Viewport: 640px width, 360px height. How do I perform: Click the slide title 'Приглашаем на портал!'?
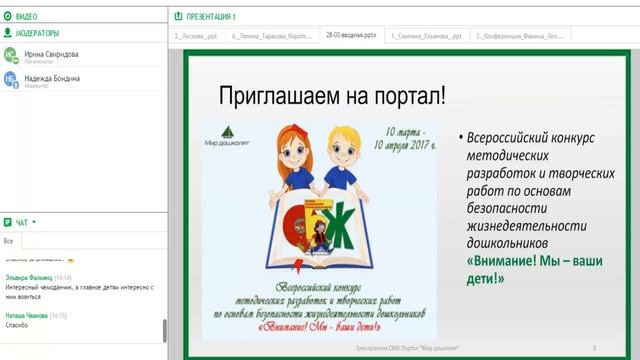[x=332, y=96]
